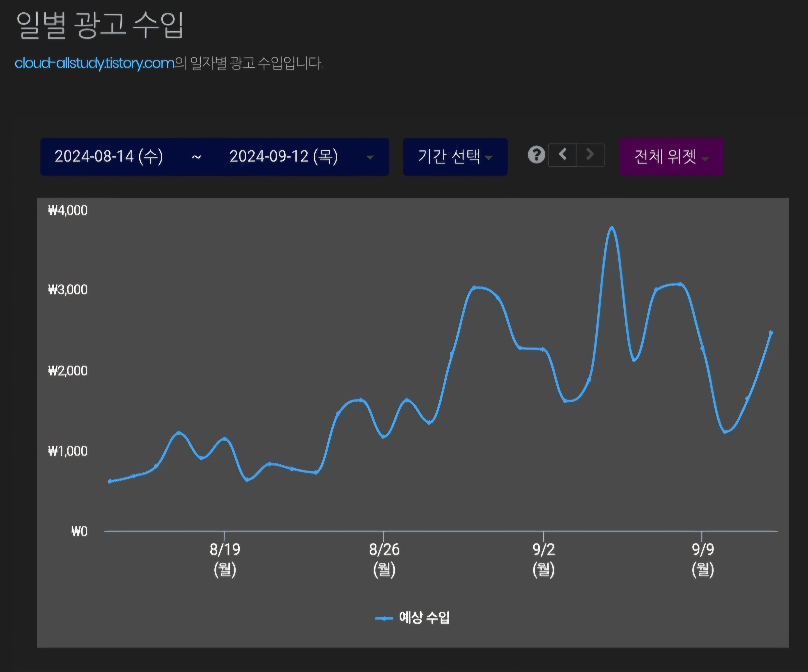Toggle the 예상 수입 legend entry
Viewport: 808px width, 672px height.
click(x=424, y=617)
